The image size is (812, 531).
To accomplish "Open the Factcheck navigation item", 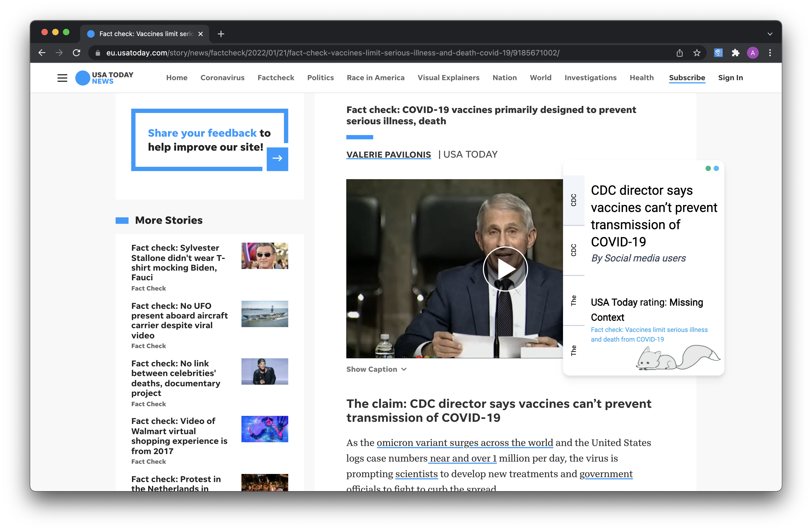I will pos(276,78).
